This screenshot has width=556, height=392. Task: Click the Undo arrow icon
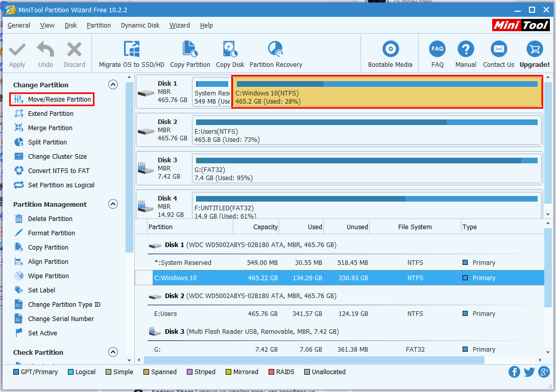tap(45, 50)
